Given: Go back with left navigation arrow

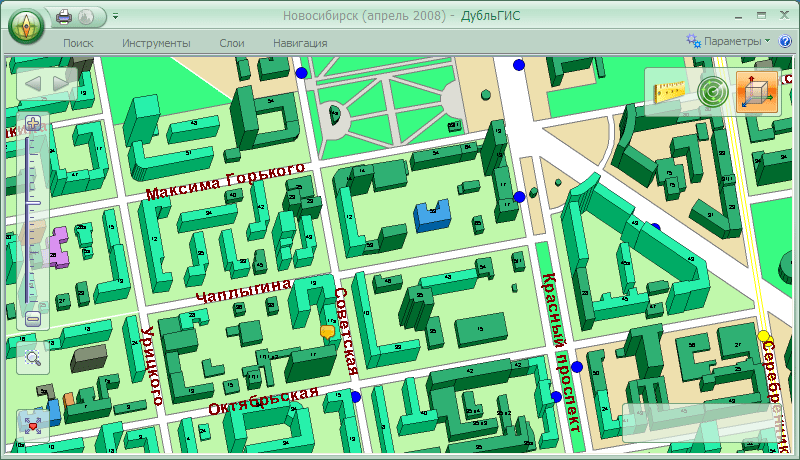Looking at the screenshot, I should tap(33, 83).
